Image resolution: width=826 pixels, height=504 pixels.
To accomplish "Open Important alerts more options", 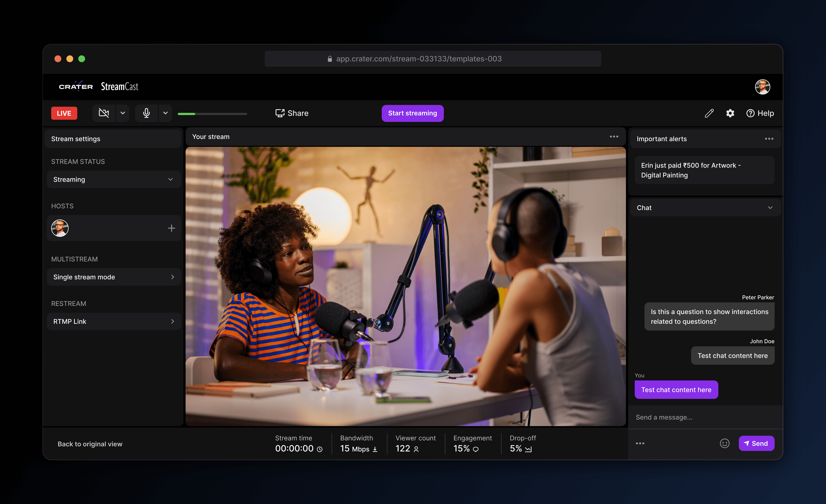I will [769, 139].
